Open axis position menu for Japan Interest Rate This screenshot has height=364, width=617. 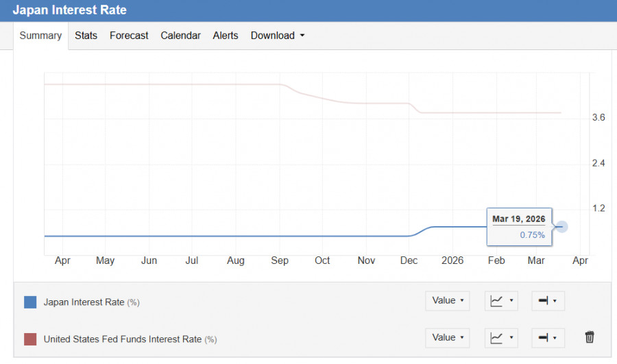[x=548, y=300]
